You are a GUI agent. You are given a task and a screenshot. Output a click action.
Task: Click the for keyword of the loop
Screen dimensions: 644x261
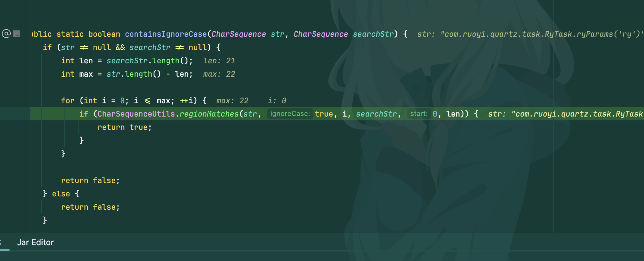click(x=68, y=101)
